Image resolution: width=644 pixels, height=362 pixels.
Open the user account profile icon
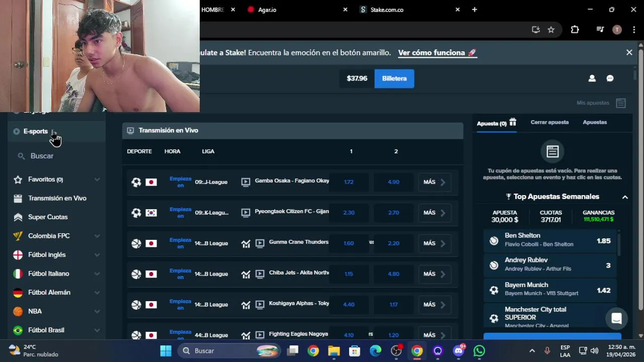click(x=592, y=78)
